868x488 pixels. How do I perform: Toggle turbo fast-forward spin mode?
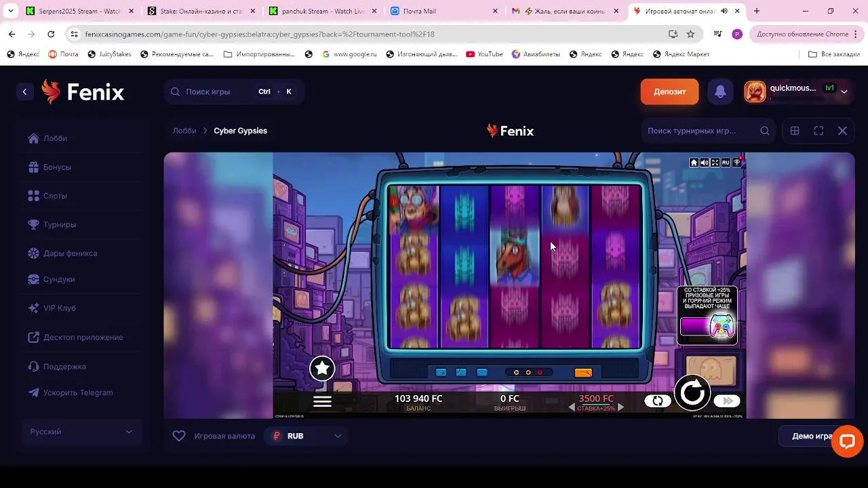(x=727, y=401)
